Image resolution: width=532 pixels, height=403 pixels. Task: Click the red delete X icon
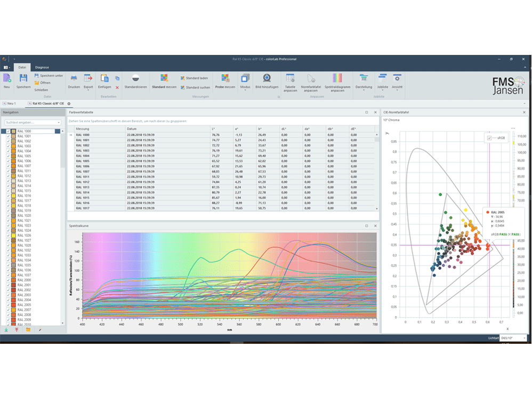[x=117, y=87]
